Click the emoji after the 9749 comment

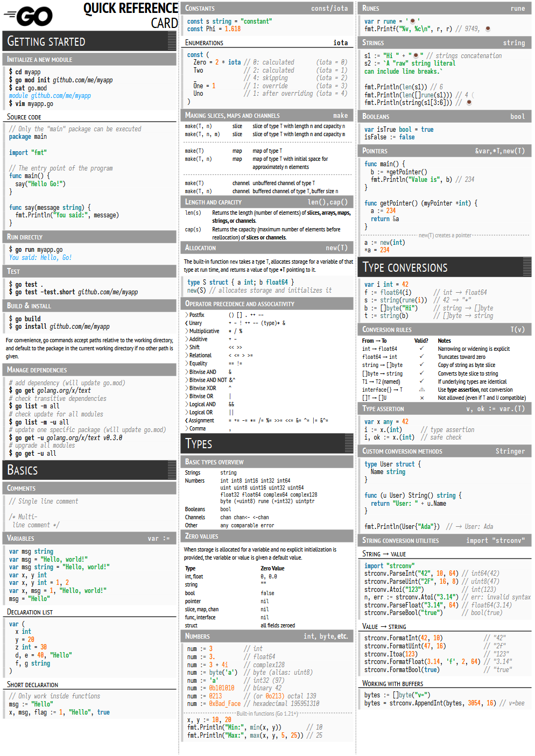click(488, 29)
